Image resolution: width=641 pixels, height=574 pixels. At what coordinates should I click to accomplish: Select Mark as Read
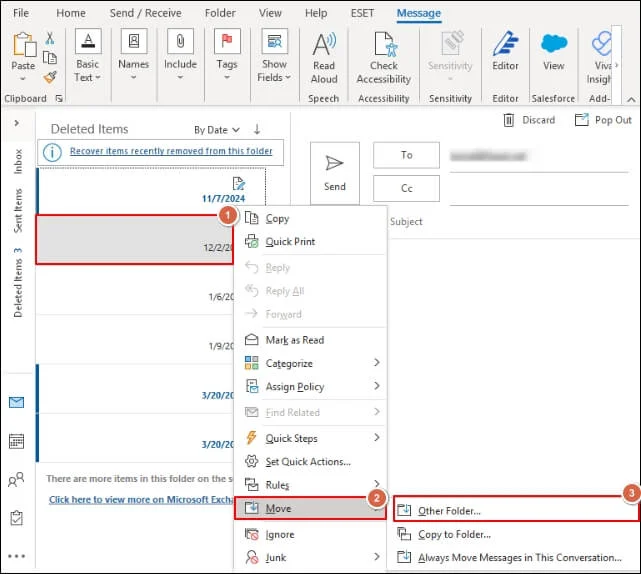click(x=311, y=340)
